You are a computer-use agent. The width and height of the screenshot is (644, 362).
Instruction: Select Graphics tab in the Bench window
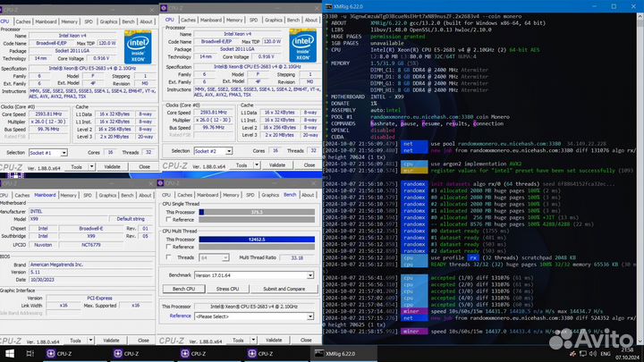tap(270, 195)
